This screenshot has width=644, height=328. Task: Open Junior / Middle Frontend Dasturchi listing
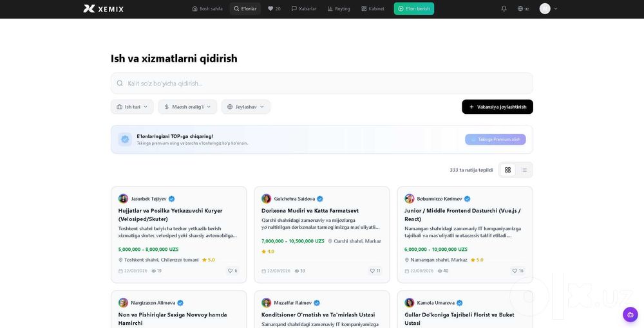[x=462, y=215]
